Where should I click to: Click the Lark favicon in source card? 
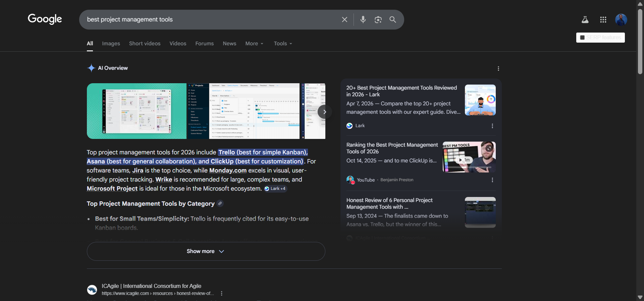pyautogui.click(x=350, y=126)
